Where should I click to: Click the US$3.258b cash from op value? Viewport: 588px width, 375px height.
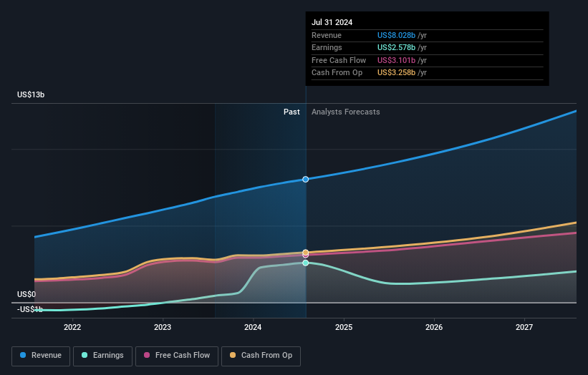[396, 73]
